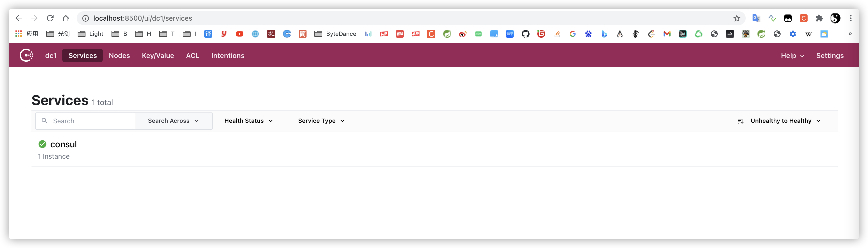
Task: Open the black Tampermonkey extension icon
Action: [x=788, y=18]
